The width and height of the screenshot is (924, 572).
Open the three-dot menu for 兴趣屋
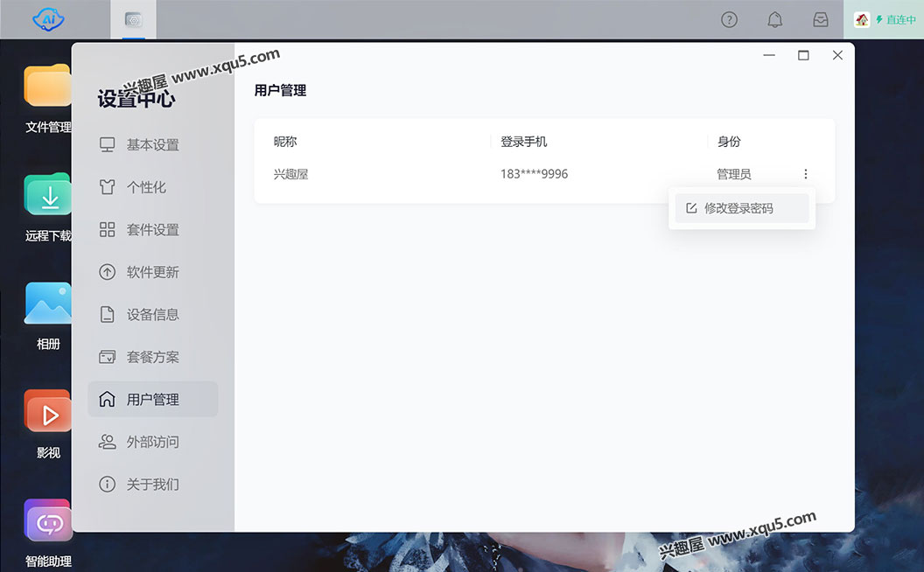(x=806, y=174)
